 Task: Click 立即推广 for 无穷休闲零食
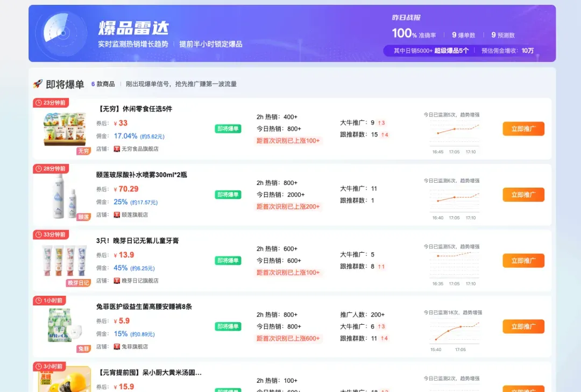[x=523, y=129]
